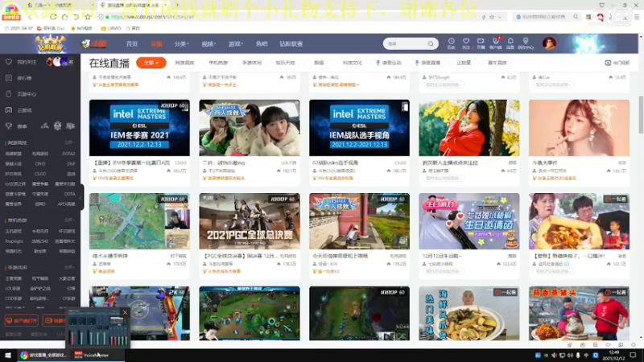Viewport: 644px width, 362px height.
Task: Click the Propnight link in the sidebar
Action: click(14, 241)
